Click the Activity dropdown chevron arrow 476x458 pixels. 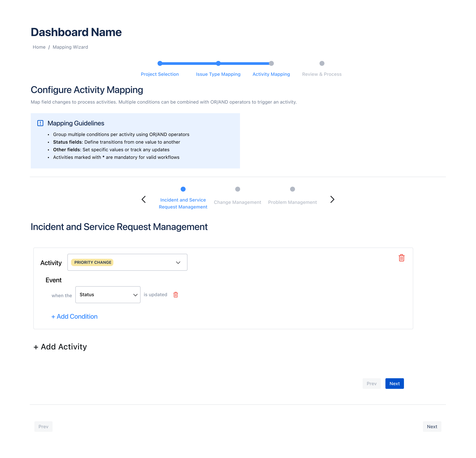pos(178,263)
